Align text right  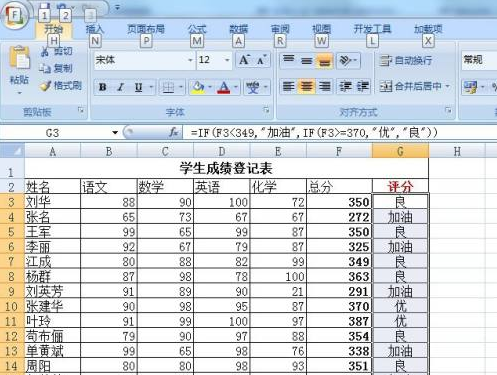tap(324, 87)
